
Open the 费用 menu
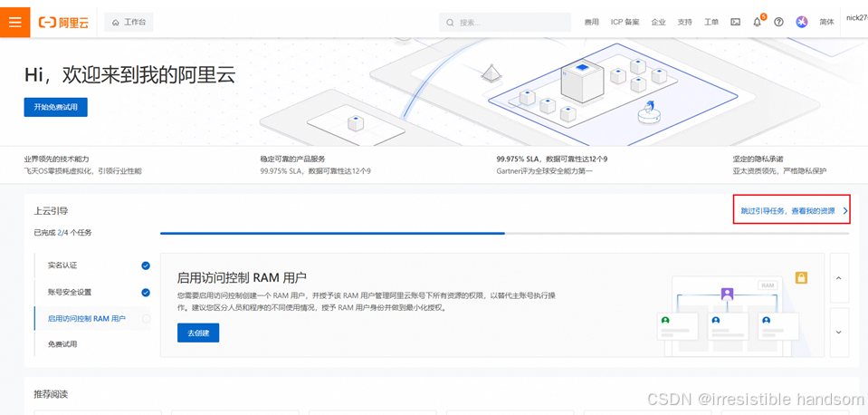click(591, 22)
